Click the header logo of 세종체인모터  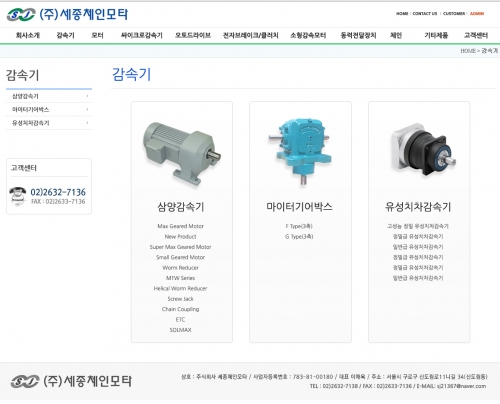coord(67,14)
